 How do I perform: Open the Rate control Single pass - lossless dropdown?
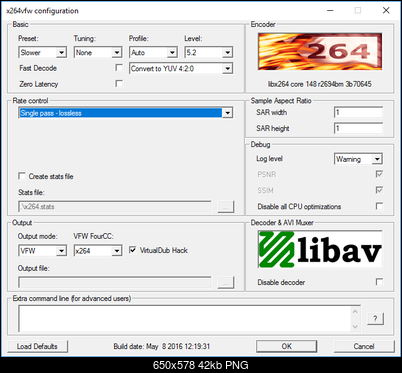(125, 113)
